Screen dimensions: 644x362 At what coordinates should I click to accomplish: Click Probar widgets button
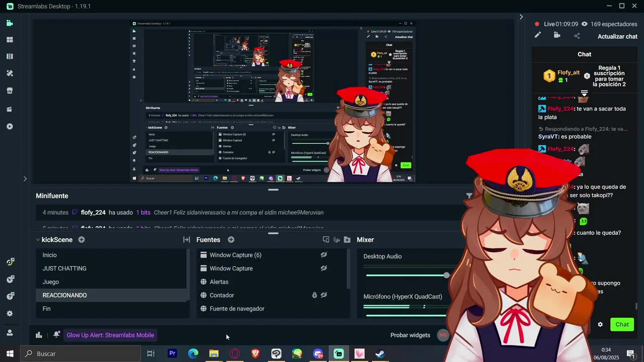410,335
